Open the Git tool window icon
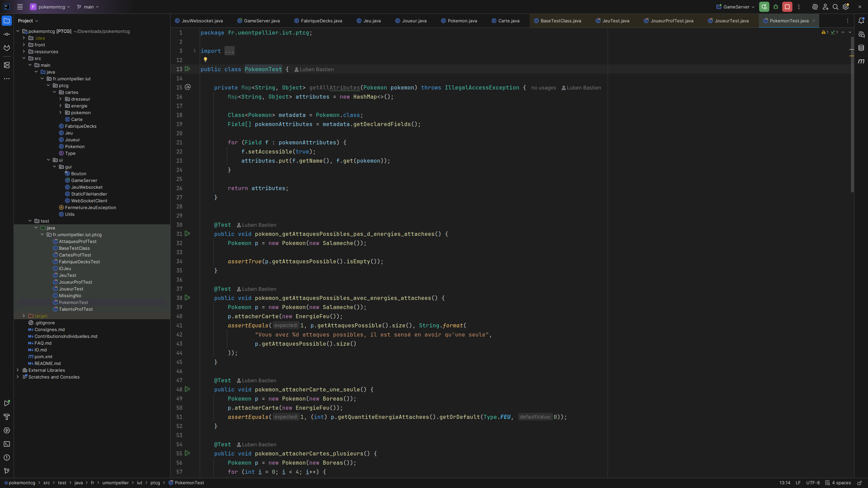The width and height of the screenshot is (868, 488). click(x=7, y=471)
